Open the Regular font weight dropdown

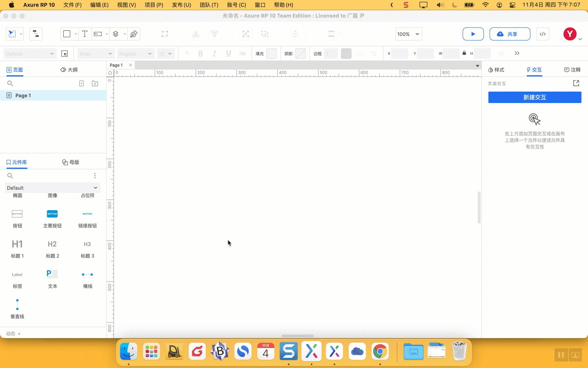135,54
